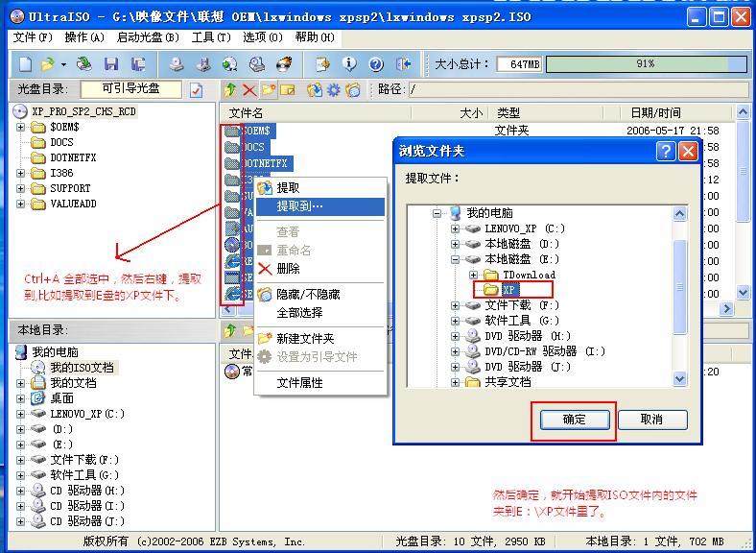This screenshot has height=553, width=756.
Task: Click the Save As toolbar icon
Action: click(138, 63)
